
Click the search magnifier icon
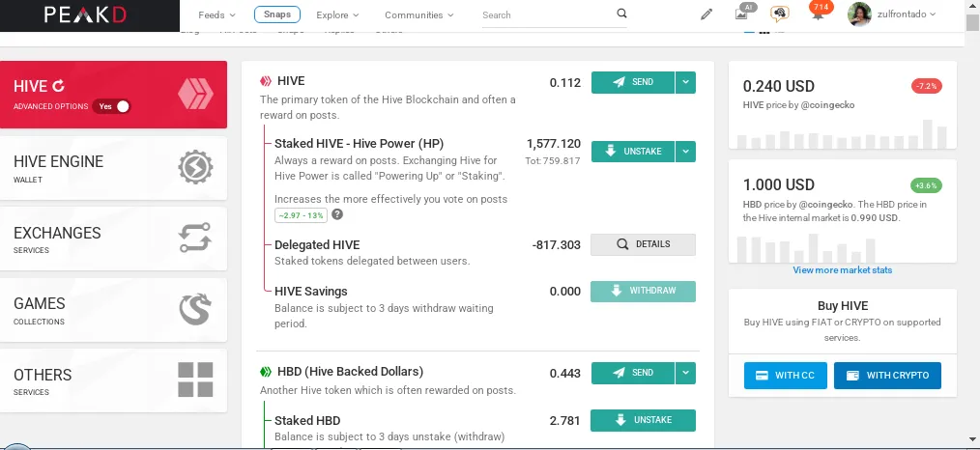[x=621, y=14]
